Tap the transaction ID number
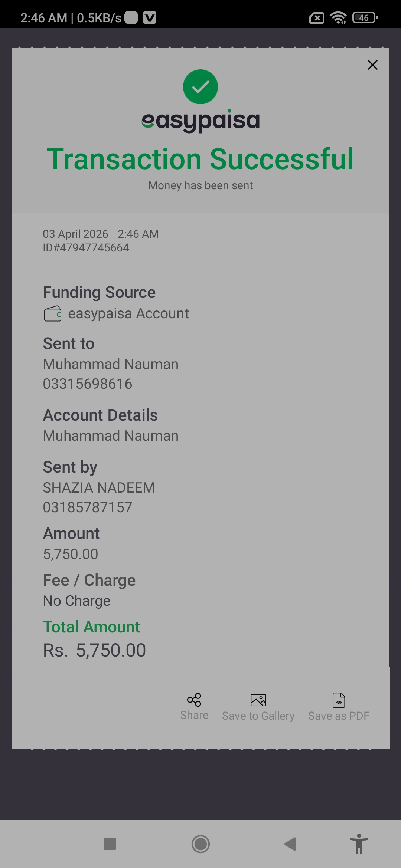This screenshot has height=868, width=401. [x=86, y=248]
